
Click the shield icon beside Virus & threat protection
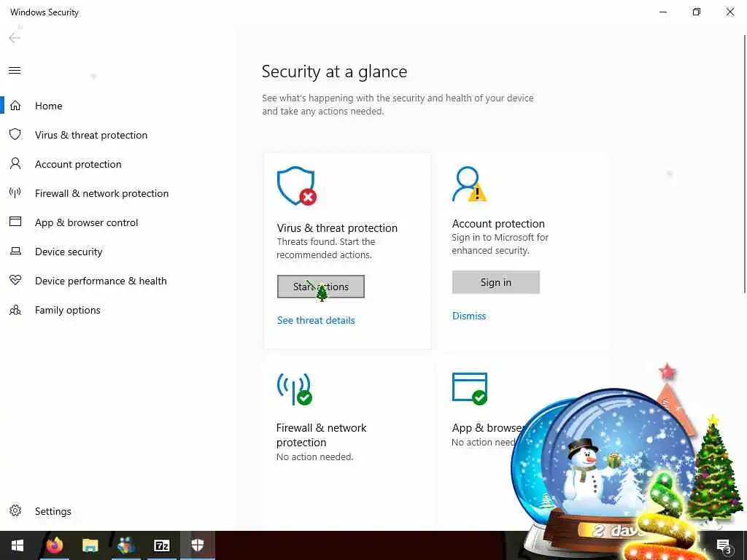pyautogui.click(x=15, y=134)
